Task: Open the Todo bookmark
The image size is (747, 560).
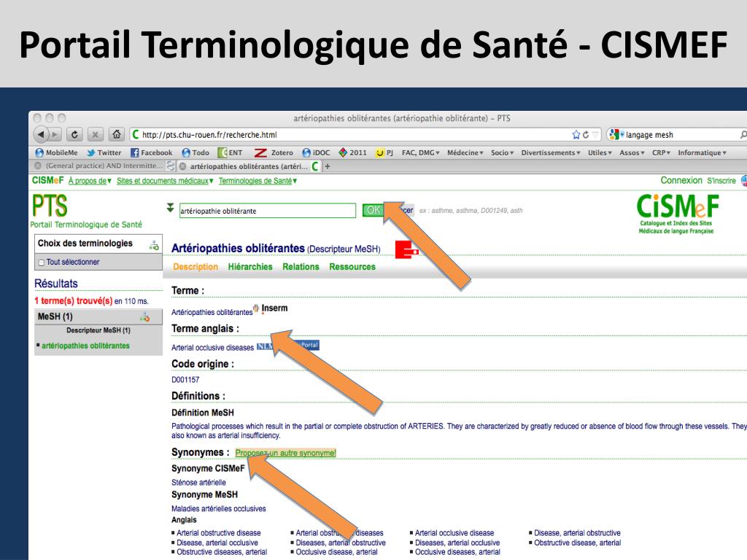Action: (196, 153)
